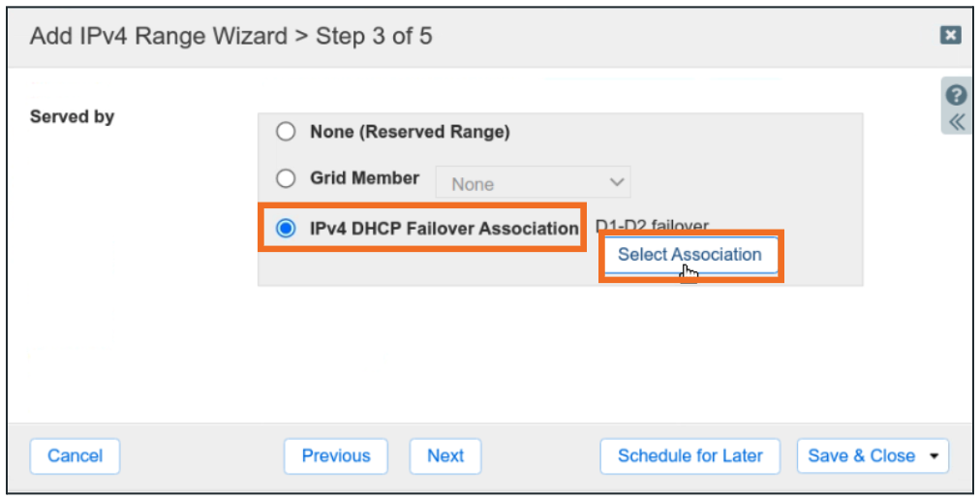This screenshot has width=980, height=500.
Task: Click the wizard title 'Step 3 of 5'
Action: pyautogui.click(x=374, y=37)
